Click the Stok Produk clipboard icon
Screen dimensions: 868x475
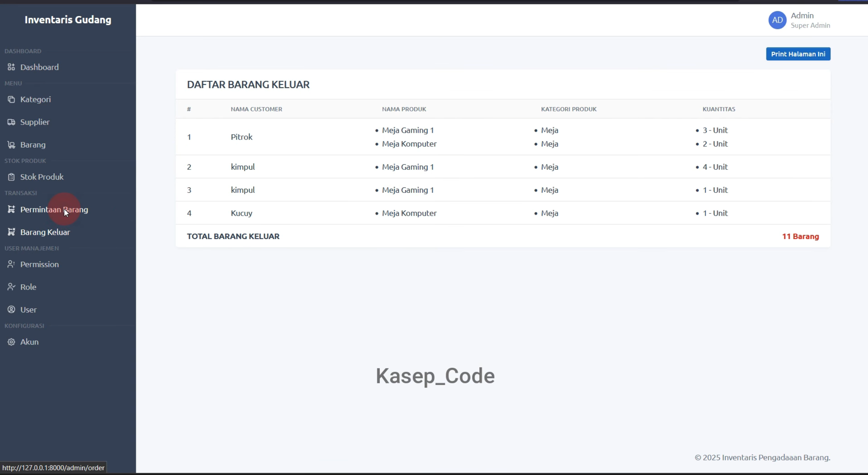pos(11,177)
